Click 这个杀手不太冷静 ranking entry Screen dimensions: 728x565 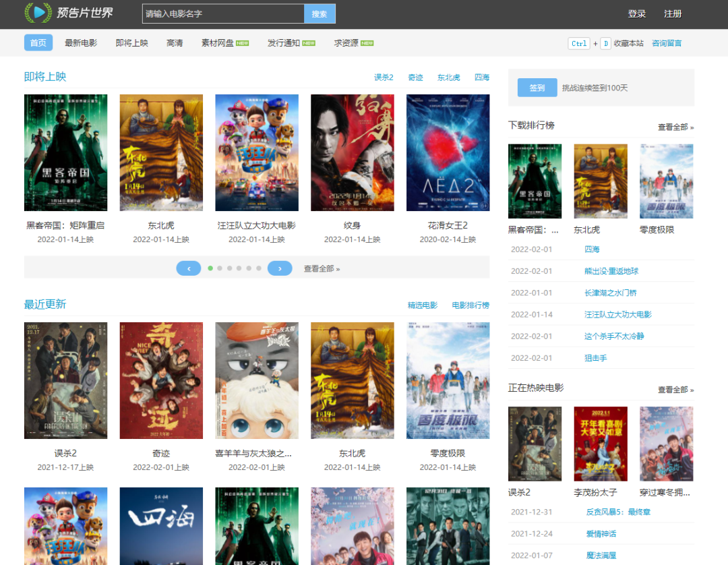pos(614,336)
